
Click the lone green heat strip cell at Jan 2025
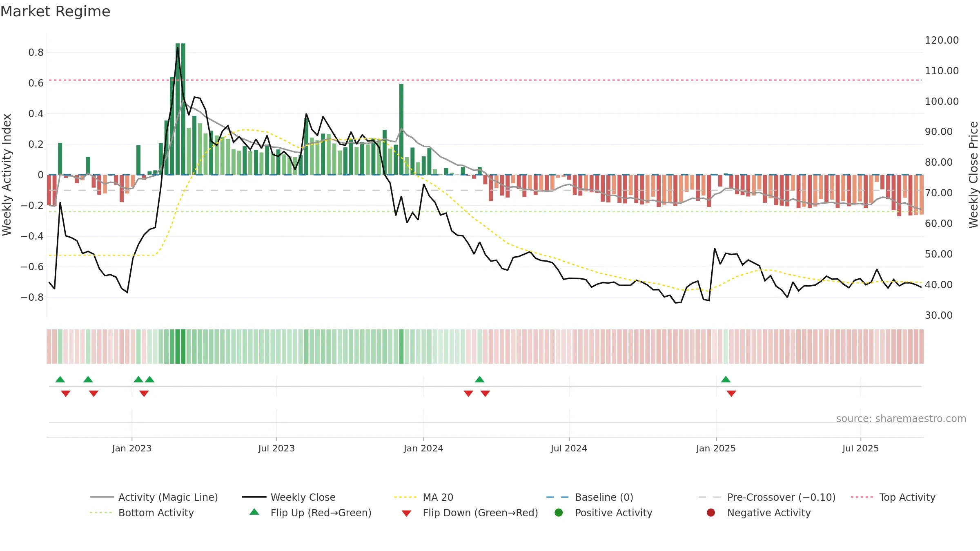[x=726, y=347]
